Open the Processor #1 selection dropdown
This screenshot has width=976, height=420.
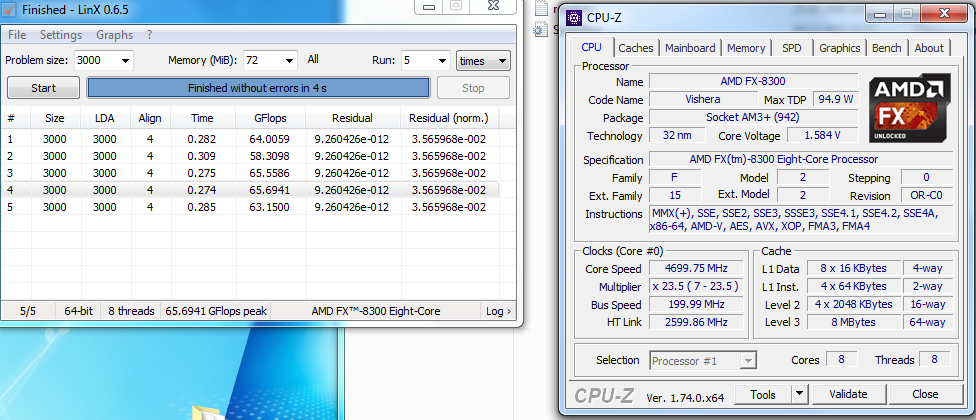point(703,361)
